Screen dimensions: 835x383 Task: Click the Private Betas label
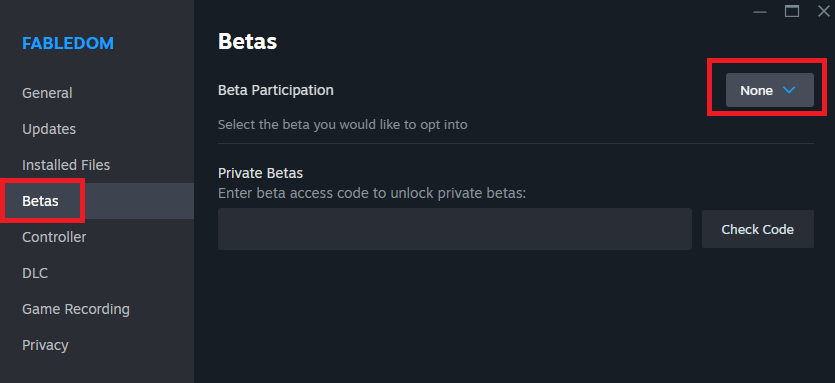[x=260, y=173]
